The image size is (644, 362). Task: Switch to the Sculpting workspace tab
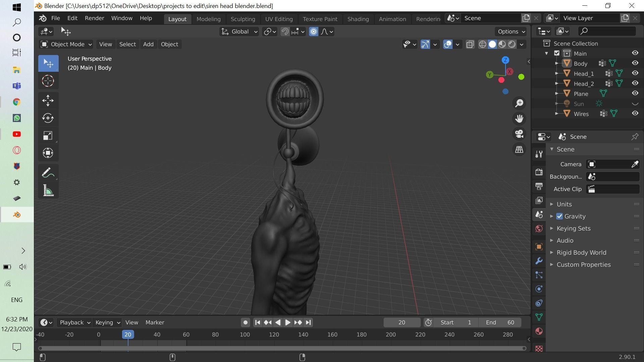pyautogui.click(x=243, y=19)
